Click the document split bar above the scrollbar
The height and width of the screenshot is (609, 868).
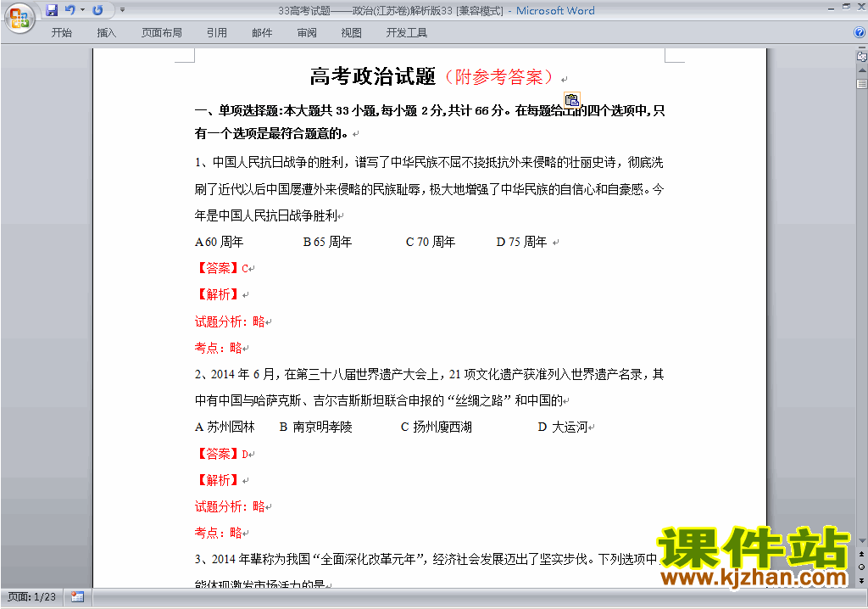point(862,48)
